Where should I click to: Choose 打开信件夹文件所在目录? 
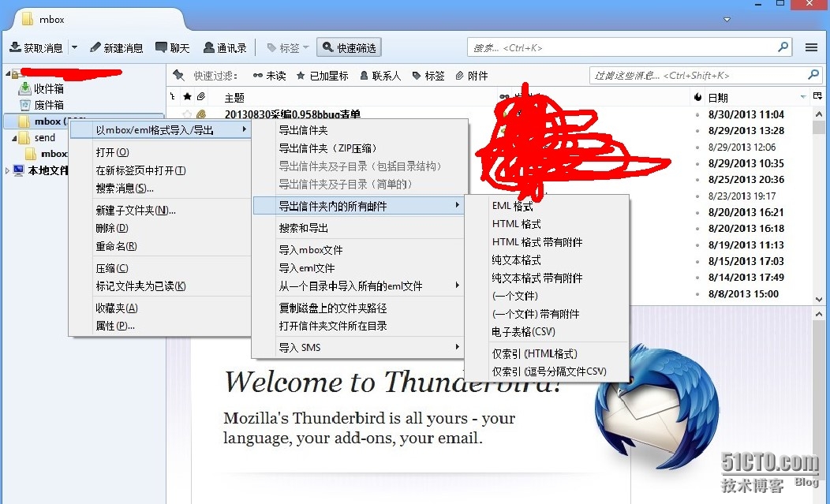click(332, 326)
